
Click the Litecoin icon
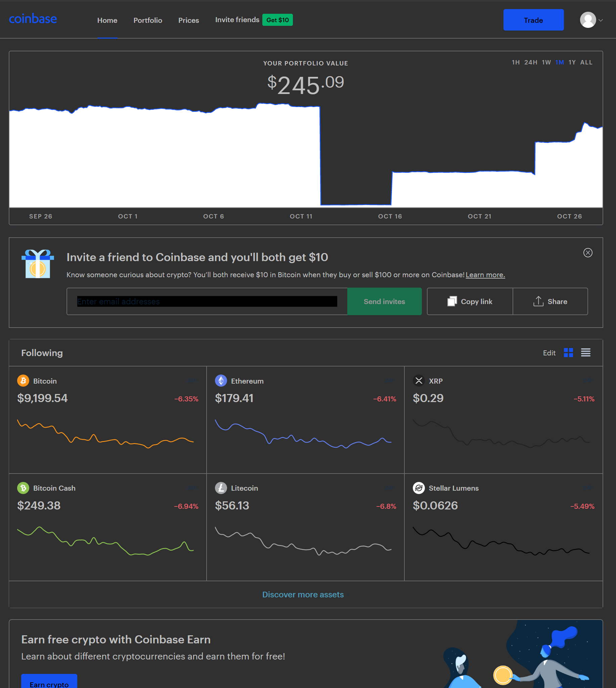(x=221, y=488)
